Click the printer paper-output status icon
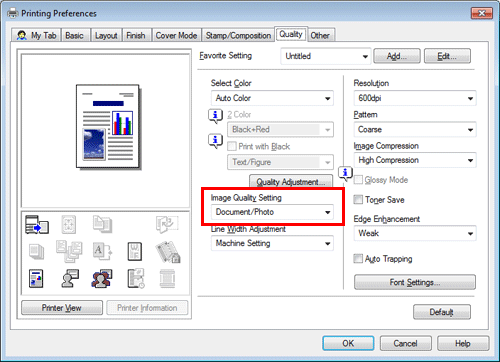The width and height of the screenshot is (500, 362). point(37,225)
